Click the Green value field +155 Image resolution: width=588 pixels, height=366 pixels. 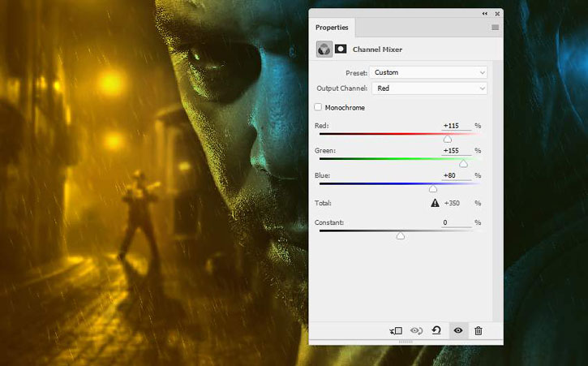456,150
